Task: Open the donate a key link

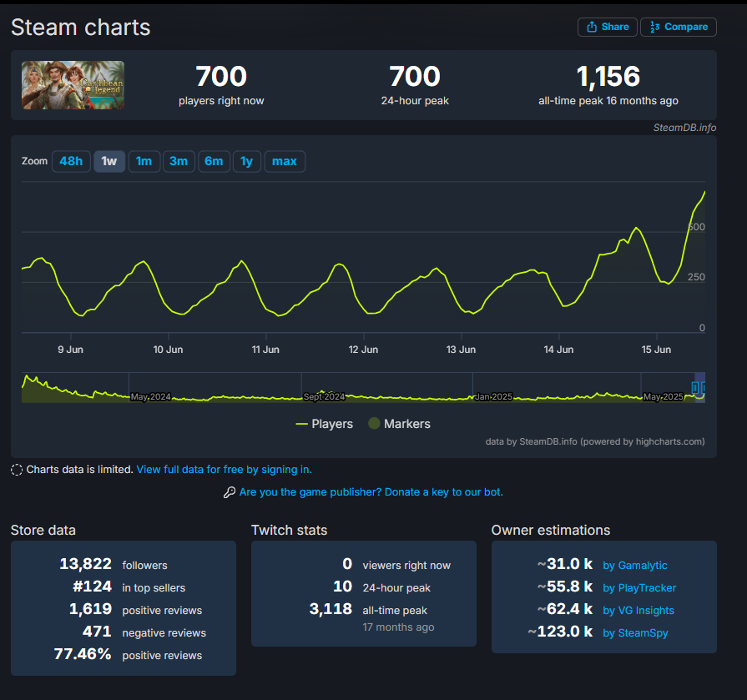Action: pyautogui.click(x=371, y=492)
